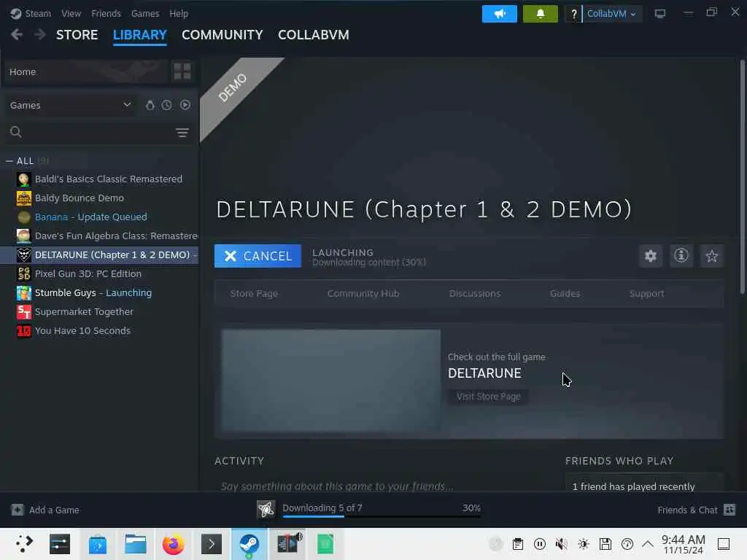The height and width of the screenshot is (560, 747).
Task: Go forward with the right arrow
Action: pyautogui.click(x=40, y=34)
